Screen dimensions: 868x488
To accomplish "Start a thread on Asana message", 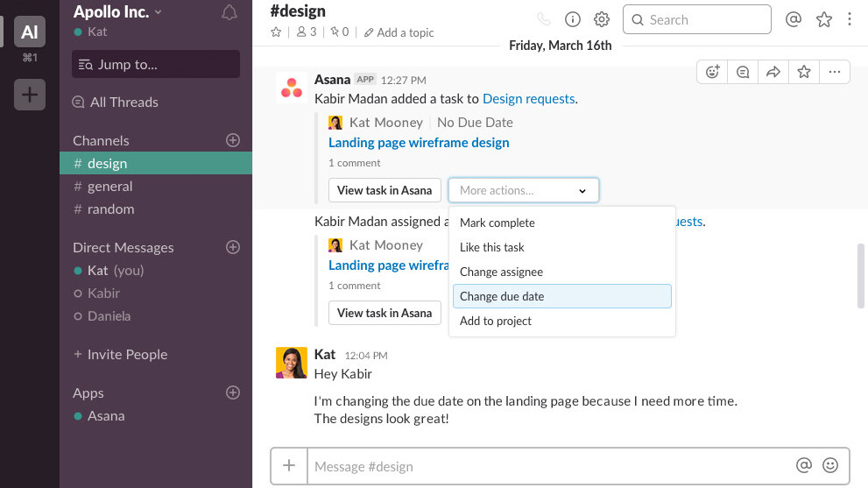I will tap(743, 72).
